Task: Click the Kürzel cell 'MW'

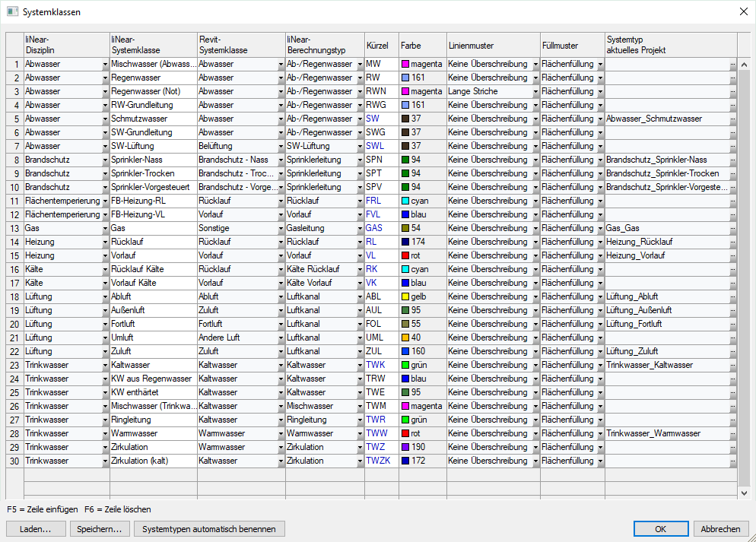Action: tap(381, 64)
